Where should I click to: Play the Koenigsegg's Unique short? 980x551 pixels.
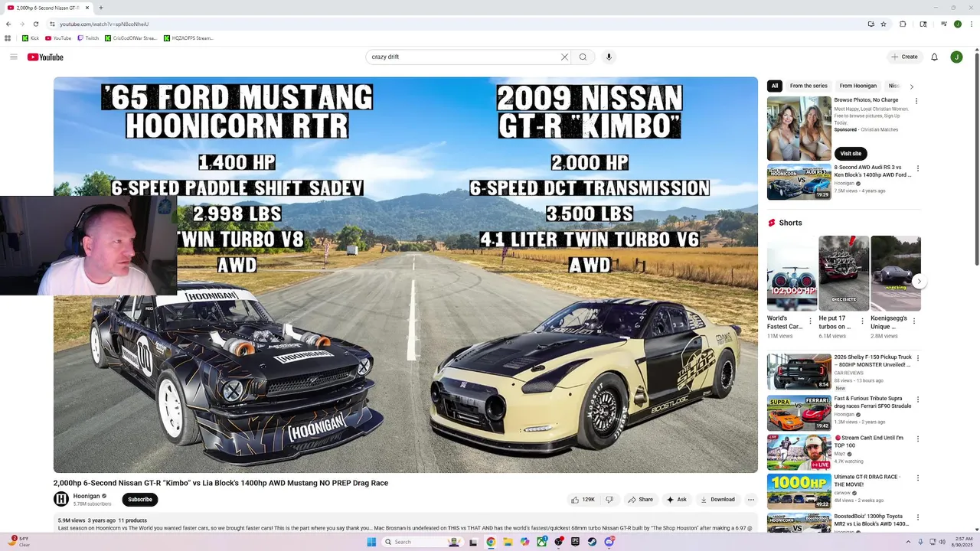896,273
